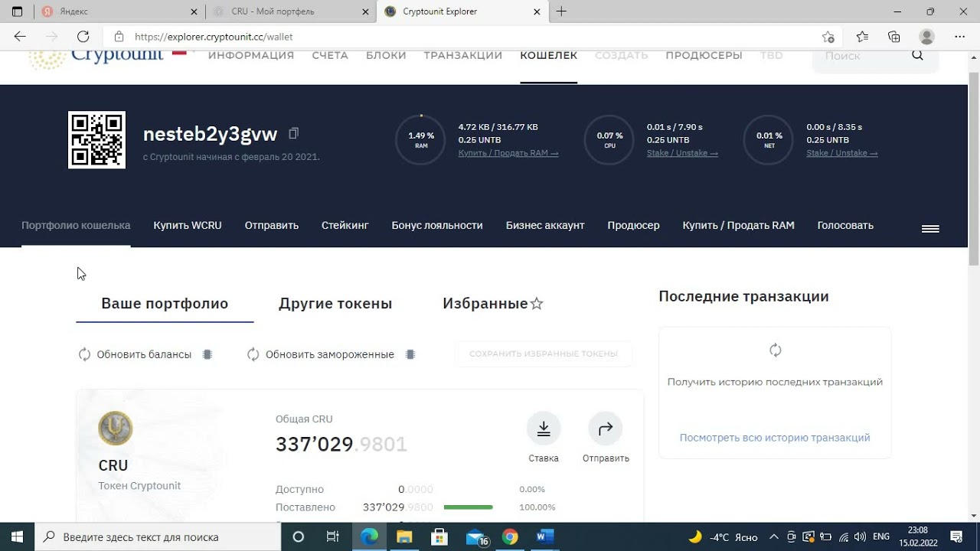Click the wallet QR code image
Viewport: 980px width, 551px height.
click(96, 140)
